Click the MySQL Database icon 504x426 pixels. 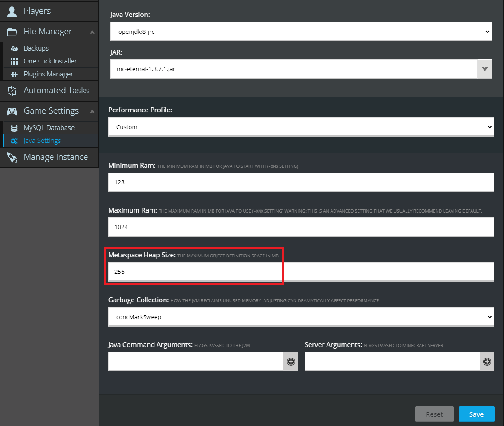pos(14,128)
